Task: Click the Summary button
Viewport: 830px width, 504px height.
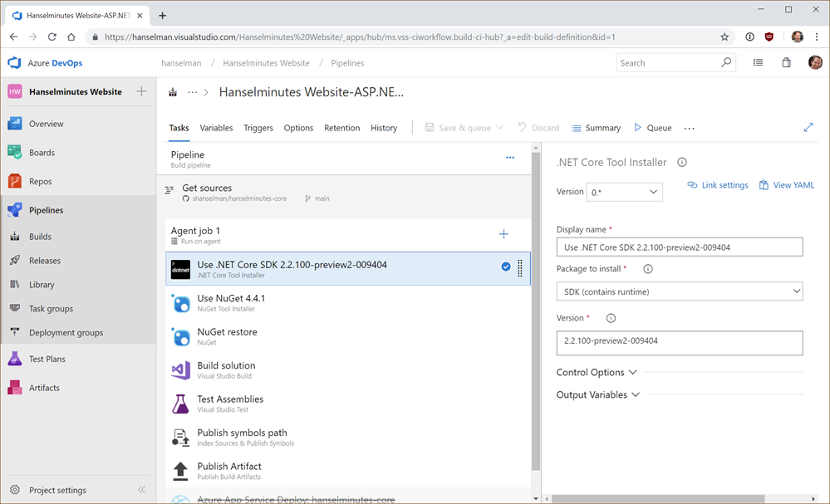Action: (x=596, y=128)
